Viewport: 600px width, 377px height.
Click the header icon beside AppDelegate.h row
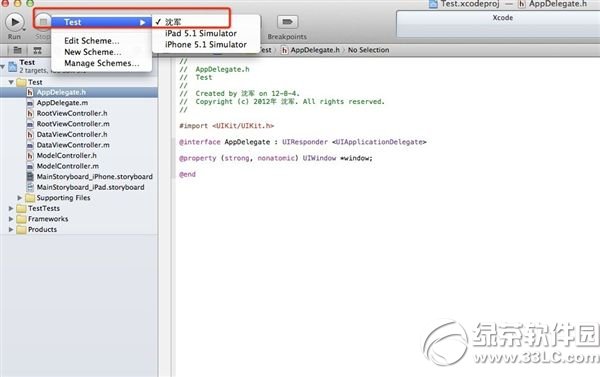pos(30,92)
